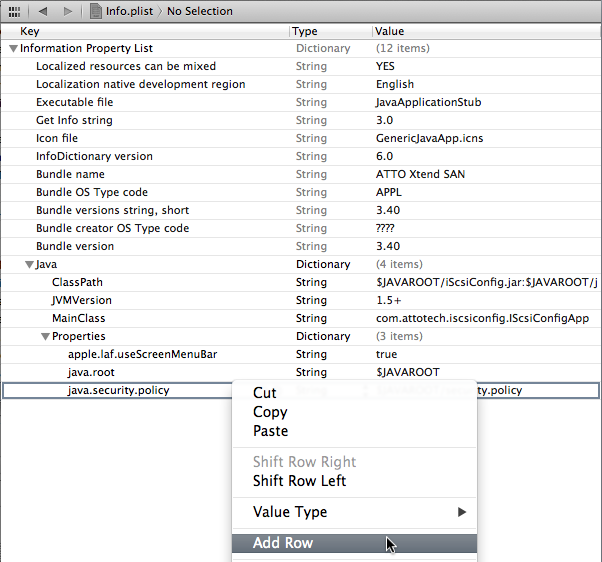Click the forward navigation arrow
This screenshot has height=562, width=602.
tap(67, 11)
